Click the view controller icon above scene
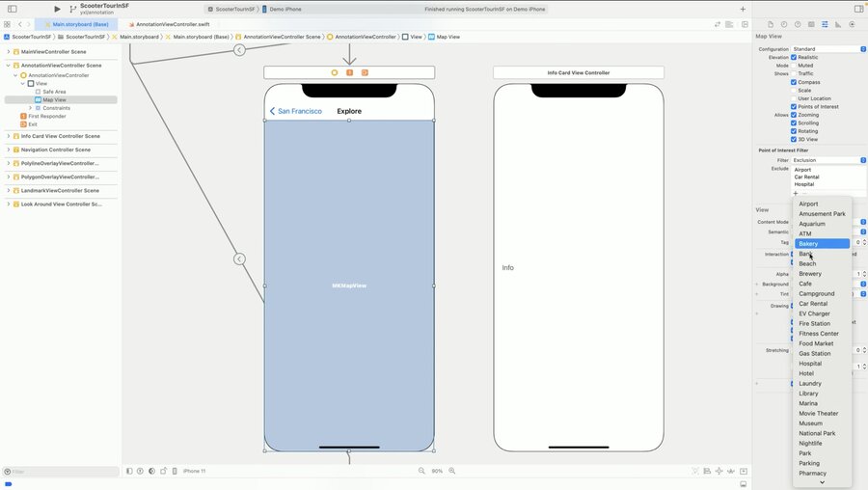The height and width of the screenshot is (490, 868). point(335,72)
